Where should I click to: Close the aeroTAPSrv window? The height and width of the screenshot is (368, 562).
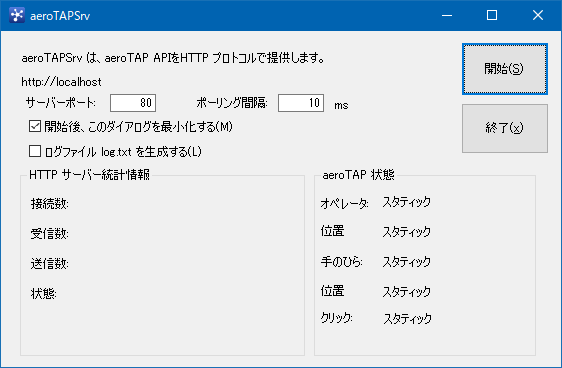point(538,15)
